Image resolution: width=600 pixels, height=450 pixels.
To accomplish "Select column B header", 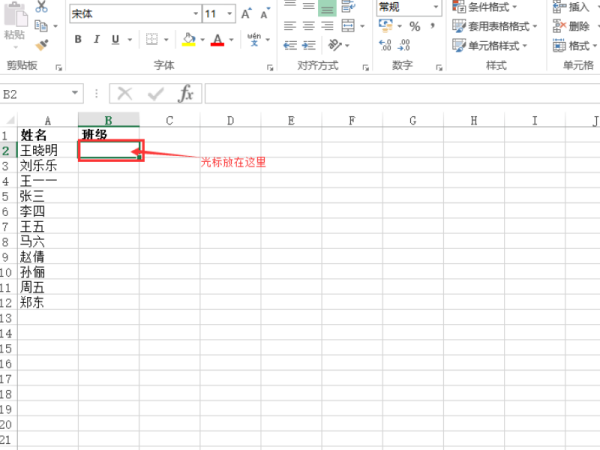I will [109, 120].
